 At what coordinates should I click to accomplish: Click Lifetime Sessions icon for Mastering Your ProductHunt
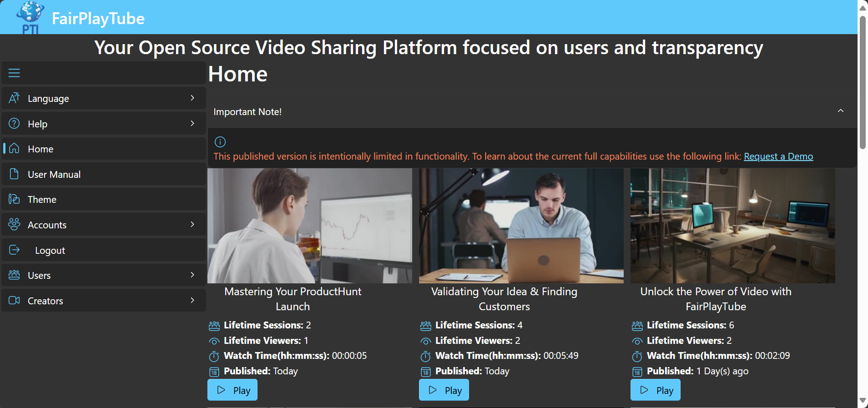coord(214,326)
